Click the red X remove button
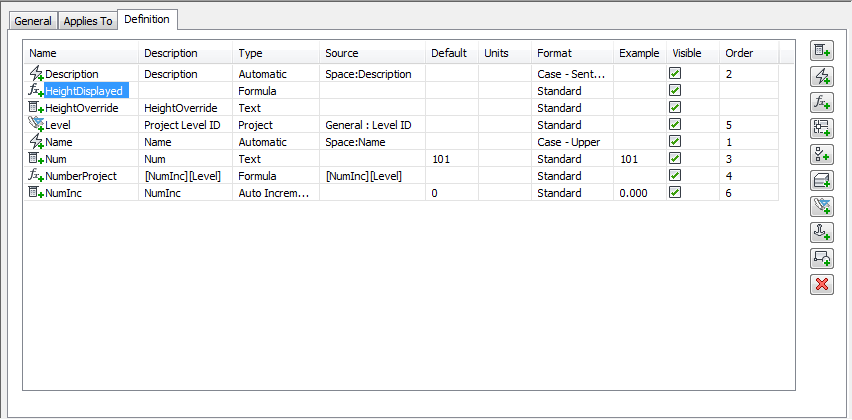Viewport: 852px width, 420px height. [x=821, y=284]
